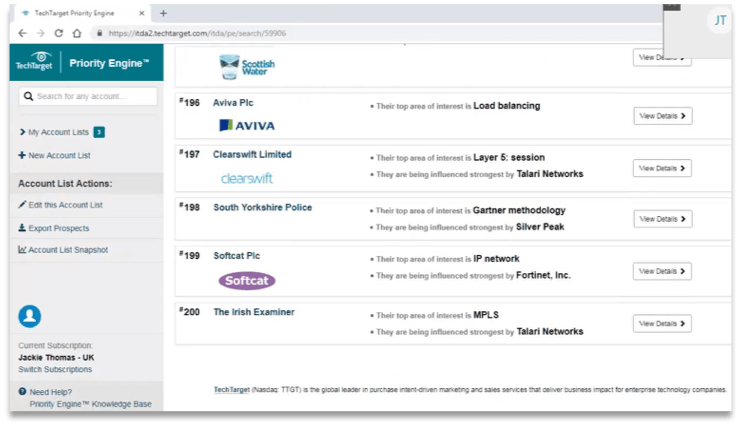Click the search magnifier icon
This screenshot has width=739, height=424.
[x=28, y=96]
